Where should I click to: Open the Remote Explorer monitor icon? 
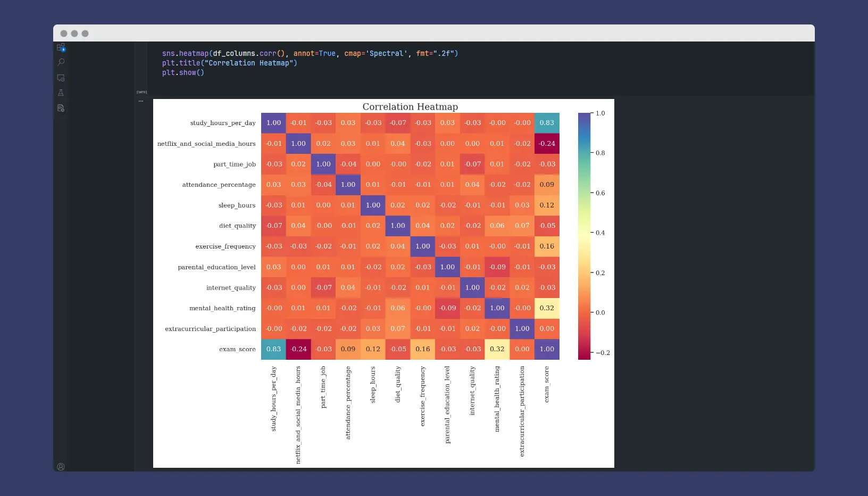coord(61,78)
